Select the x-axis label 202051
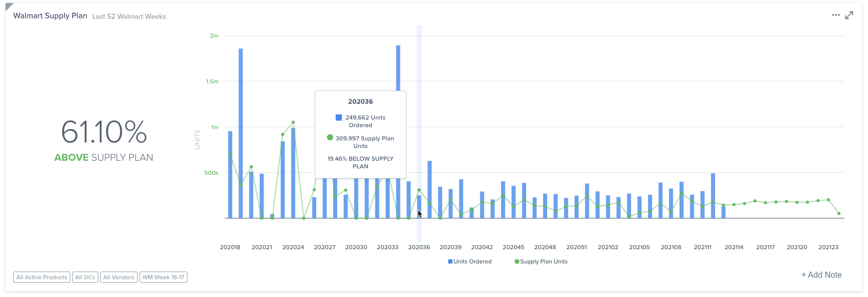 tap(577, 247)
